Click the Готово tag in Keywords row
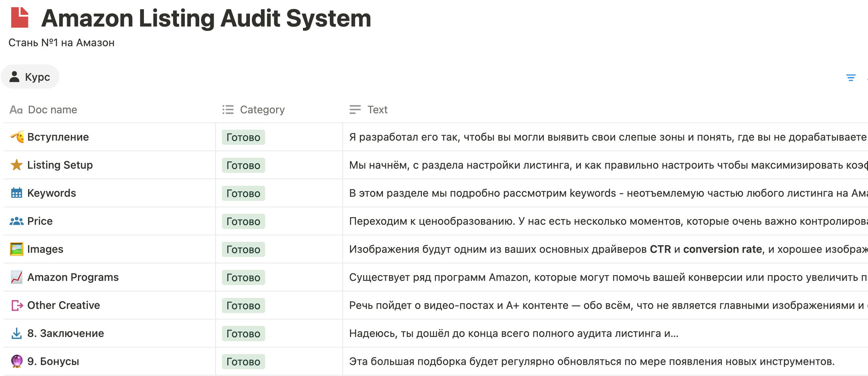The height and width of the screenshot is (376, 868). coord(243,193)
